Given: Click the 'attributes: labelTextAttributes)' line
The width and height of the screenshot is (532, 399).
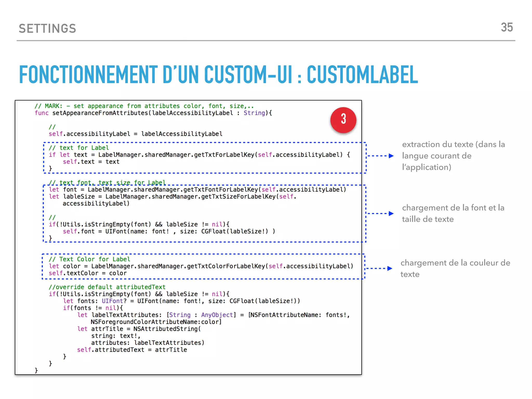Looking at the screenshot, I should click(x=148, y=343).
